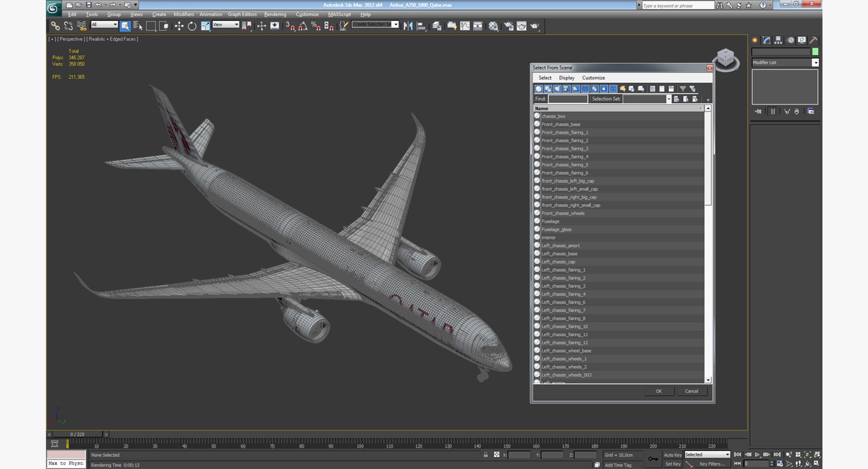Click the OK button in dialog
This screenshot has height=469, width=868.
click(659, 391)
